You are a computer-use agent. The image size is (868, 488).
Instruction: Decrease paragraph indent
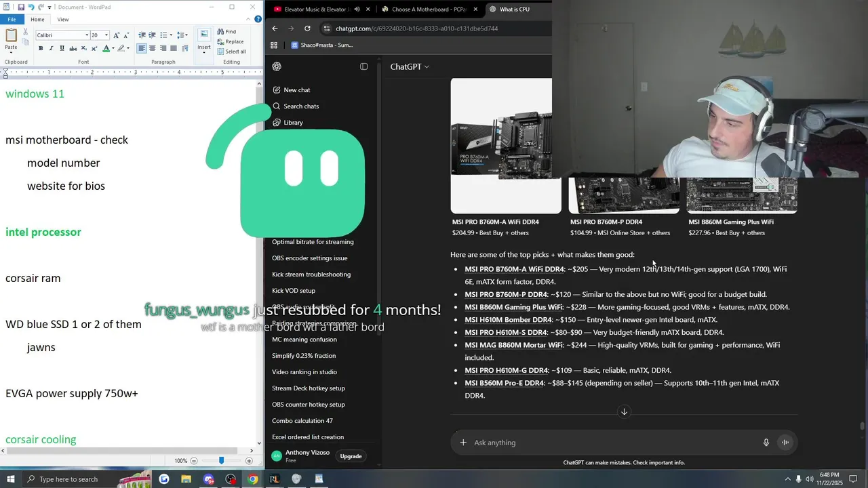point(142,35)
